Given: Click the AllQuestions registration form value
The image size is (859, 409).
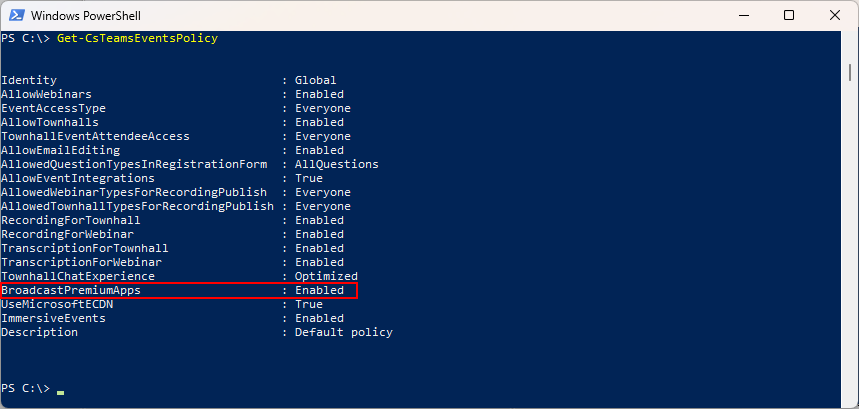Looking at the screenshot, I should [336, 164].
